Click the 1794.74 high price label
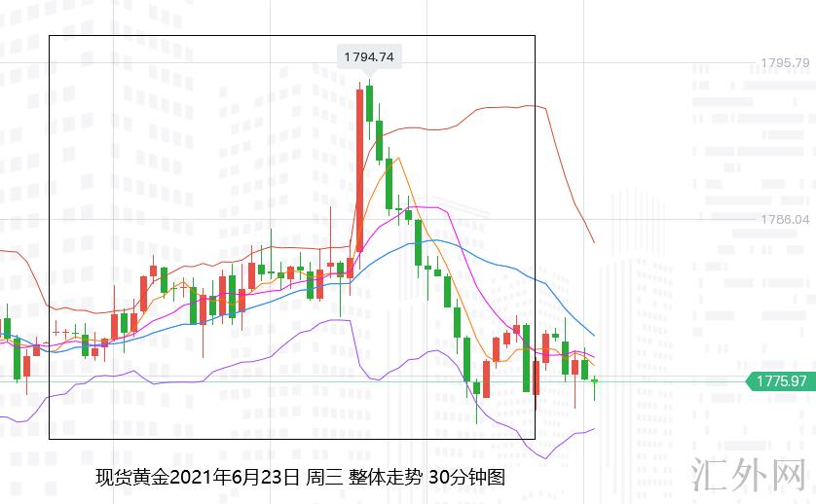Screen dimensions: 816x504 [x=369, y=57]
